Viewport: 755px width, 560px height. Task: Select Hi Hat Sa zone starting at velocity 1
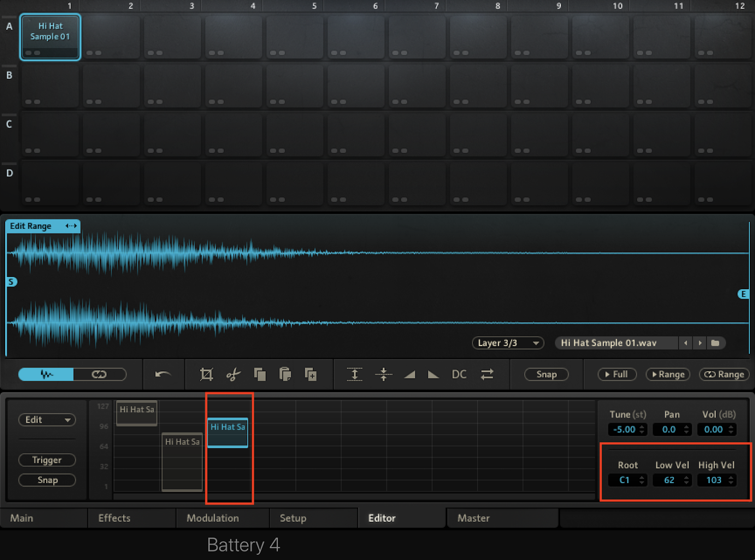tap(182, 462)
